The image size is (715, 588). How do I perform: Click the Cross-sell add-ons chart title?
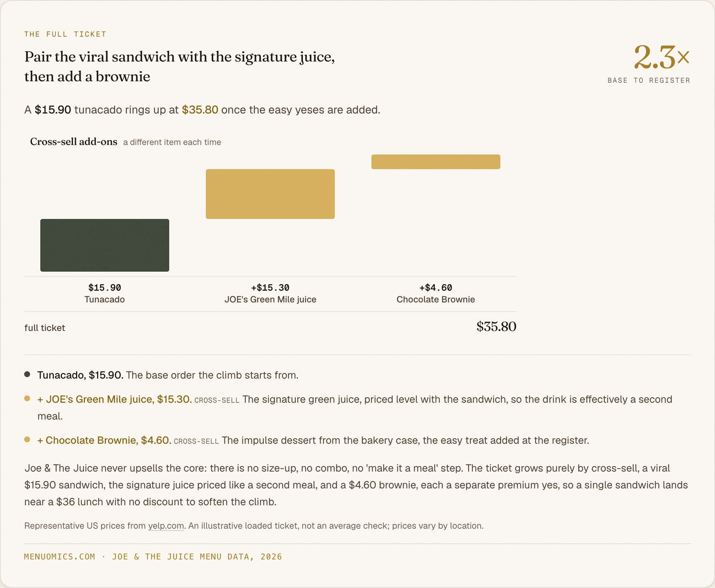[74, 142]
